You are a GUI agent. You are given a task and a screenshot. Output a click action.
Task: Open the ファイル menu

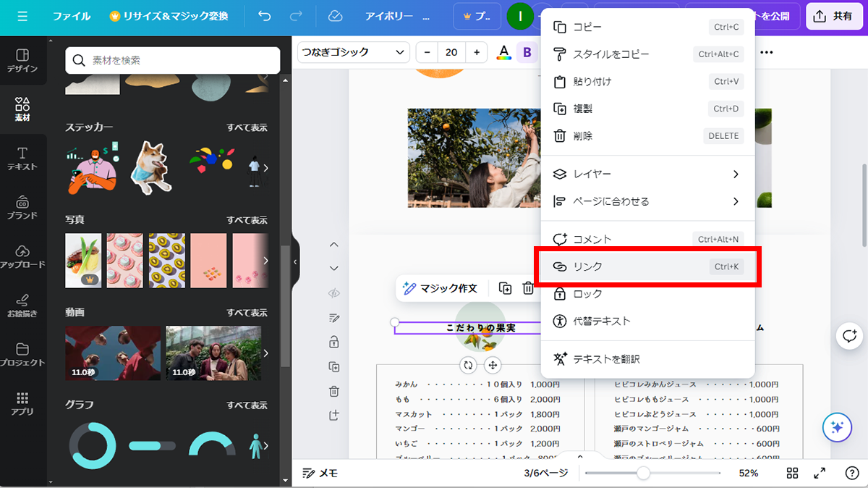click(72, 16)
